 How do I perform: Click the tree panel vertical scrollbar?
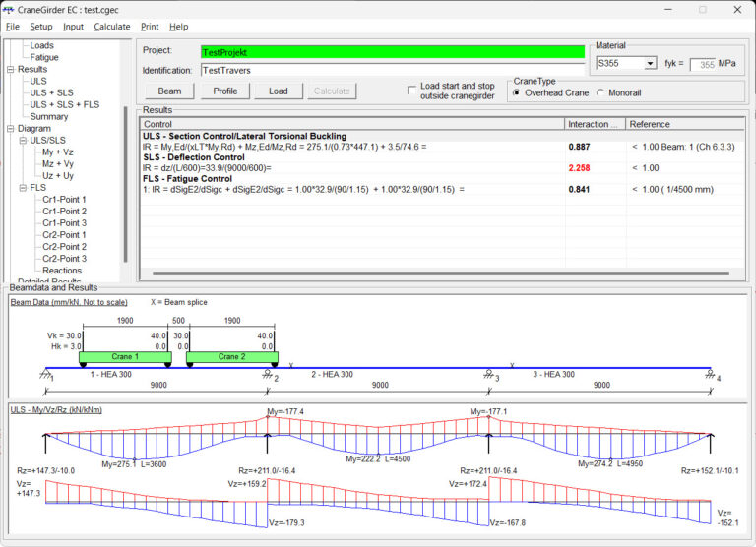coord(126,184)
